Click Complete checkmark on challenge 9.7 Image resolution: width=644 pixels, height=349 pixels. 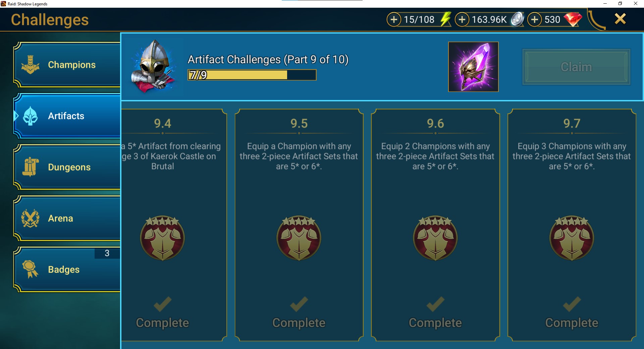click(572, 304)
